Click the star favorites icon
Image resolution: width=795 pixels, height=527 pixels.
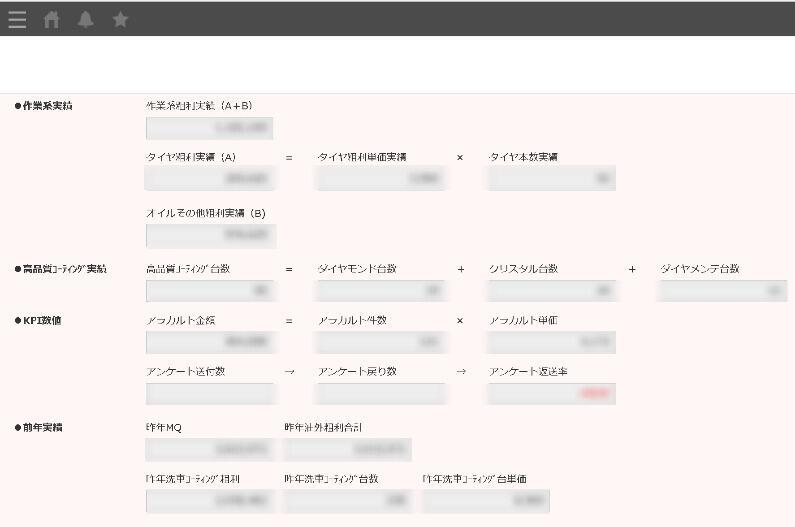pos(120,19)
